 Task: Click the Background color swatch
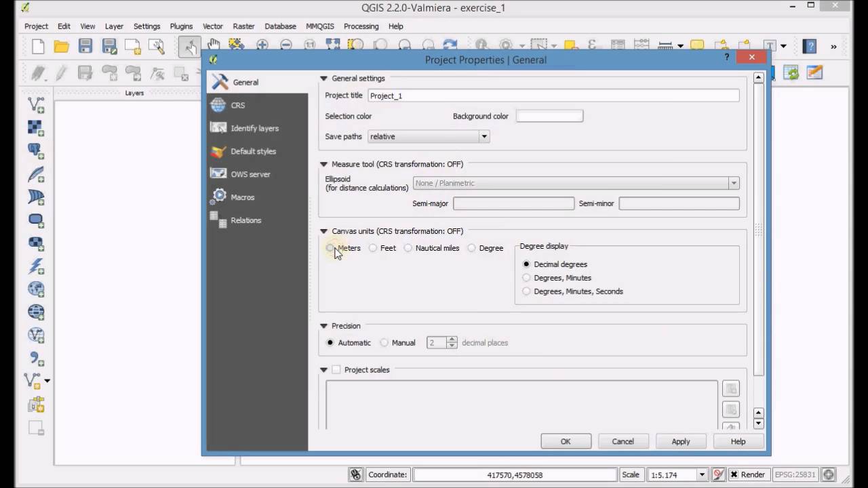coord(549,116)
